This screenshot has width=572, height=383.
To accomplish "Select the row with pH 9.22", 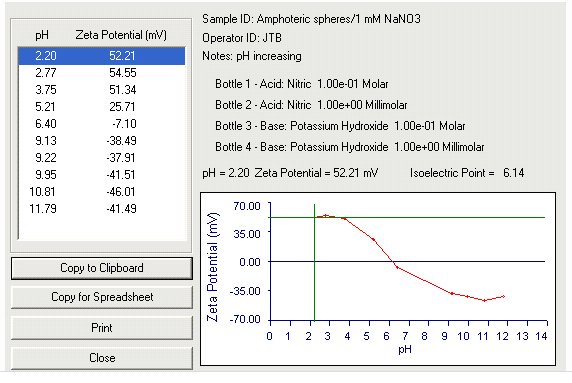I will [102, 158].
